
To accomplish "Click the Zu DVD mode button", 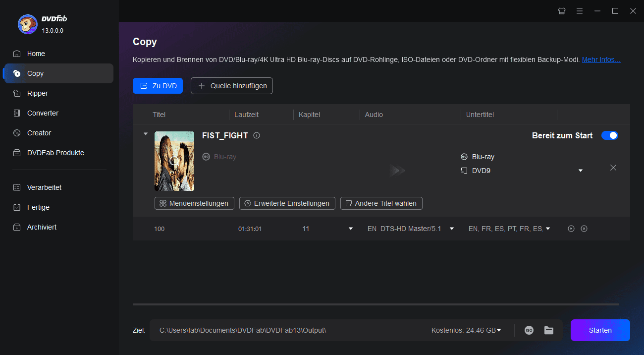I will (x=158, y=86).
